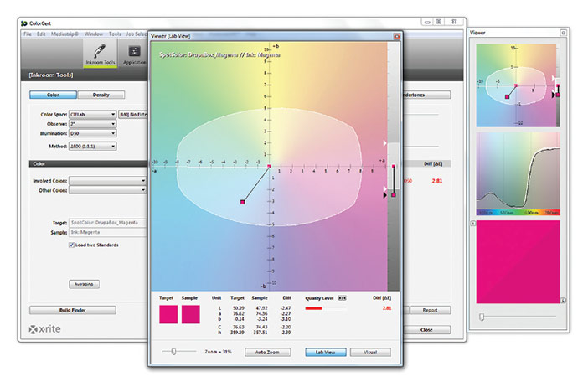Click the red 2.81 value in Lab View
This screenshot has width=588, height=387.
[387, 308]
